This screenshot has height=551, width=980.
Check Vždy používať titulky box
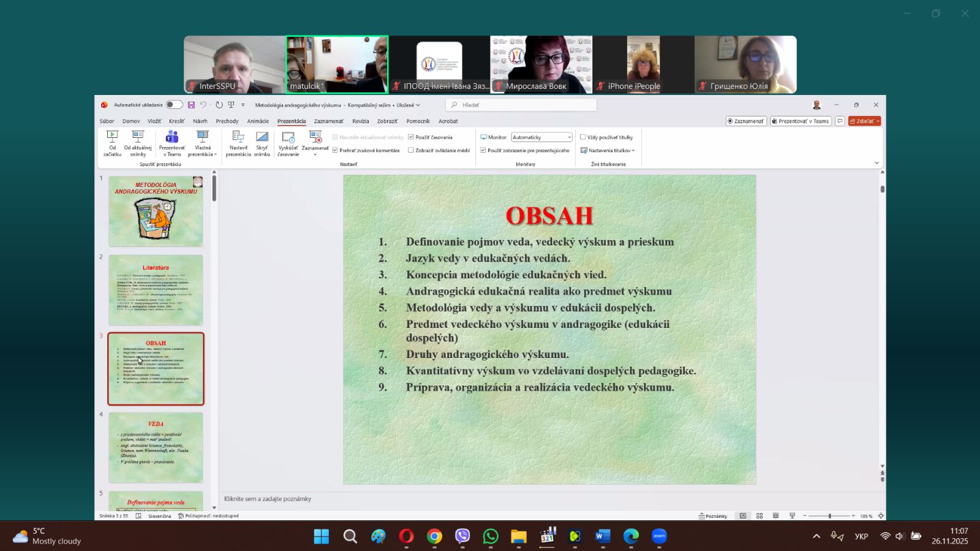click(x=583, y=137)
